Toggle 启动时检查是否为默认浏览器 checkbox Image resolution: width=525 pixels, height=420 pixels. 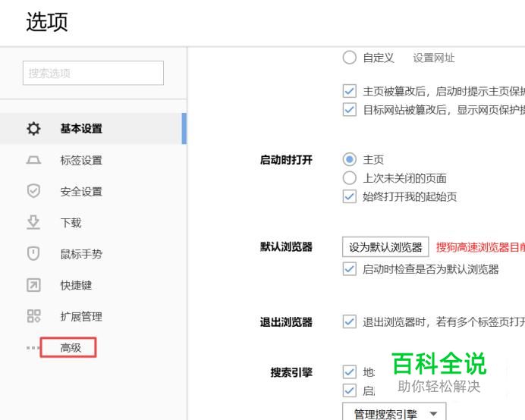(x=349, y=269)
